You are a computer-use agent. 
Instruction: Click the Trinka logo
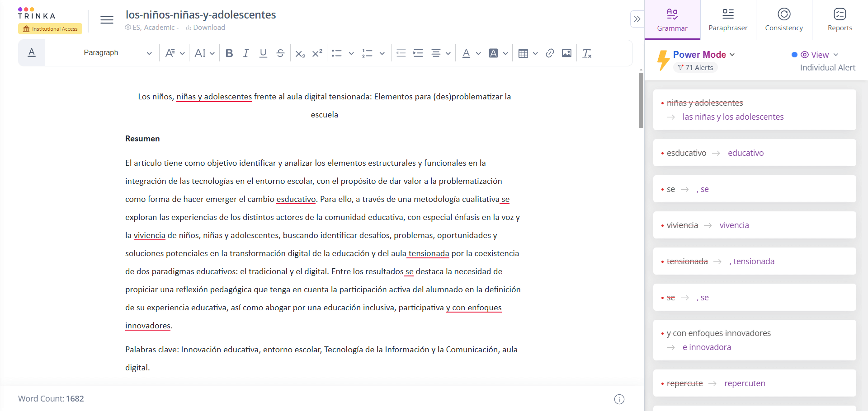pos(37,13)
